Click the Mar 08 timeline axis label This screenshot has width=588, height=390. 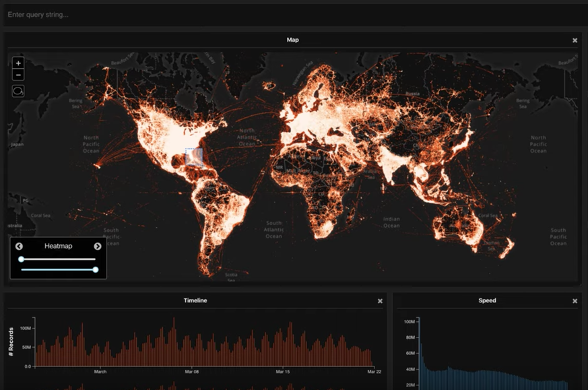pos(191,371)
